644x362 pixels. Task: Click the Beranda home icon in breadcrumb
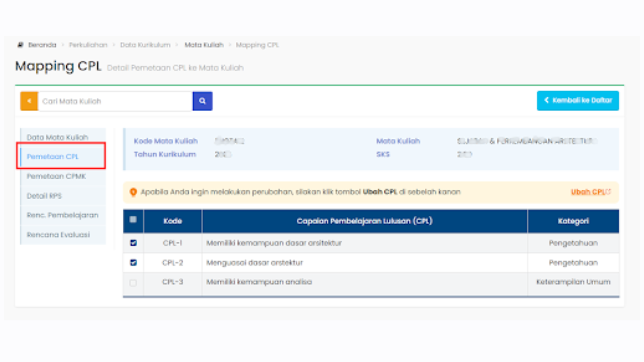tap(21, 45)
